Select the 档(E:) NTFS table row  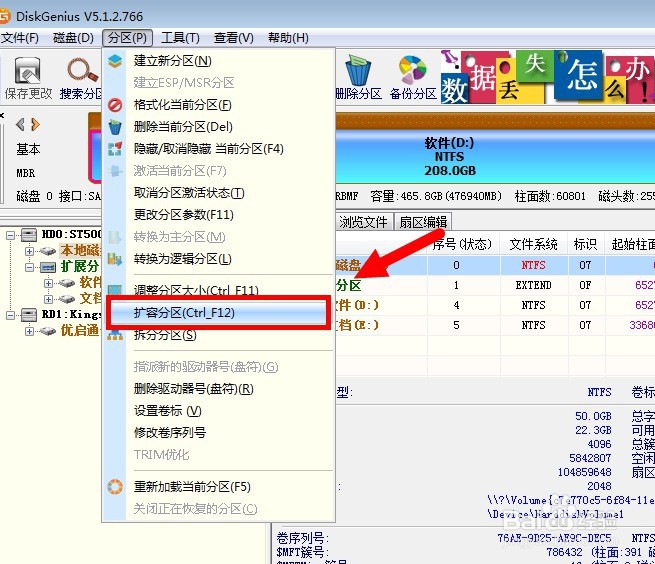[495, 325]
